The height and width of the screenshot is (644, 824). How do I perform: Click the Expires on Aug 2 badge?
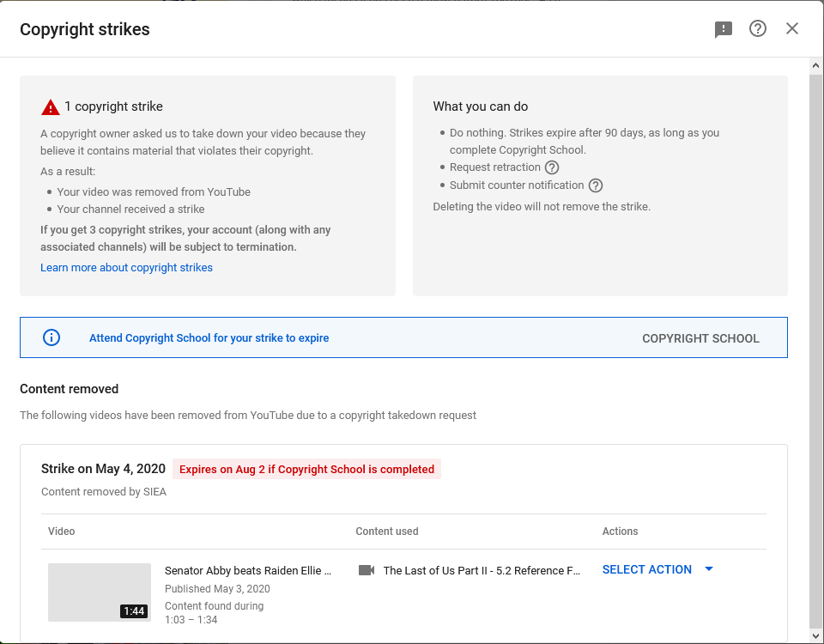point(307,470)
